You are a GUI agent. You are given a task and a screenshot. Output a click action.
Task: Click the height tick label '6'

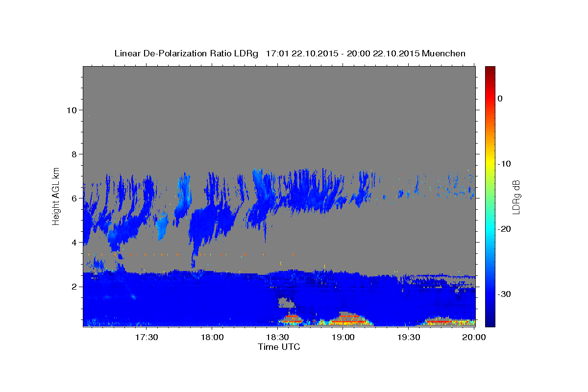(x=74, y=198)
